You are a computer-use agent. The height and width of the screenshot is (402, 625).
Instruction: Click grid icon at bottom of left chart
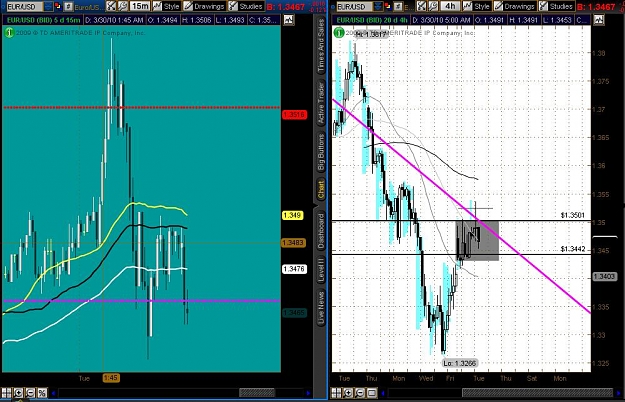pyautogui.click(x=6, y=393)
